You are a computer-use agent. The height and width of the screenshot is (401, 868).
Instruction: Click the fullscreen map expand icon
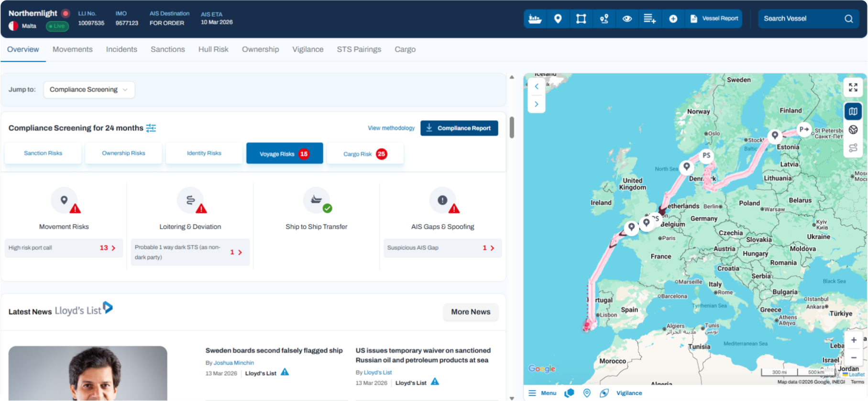click(853, 88)
